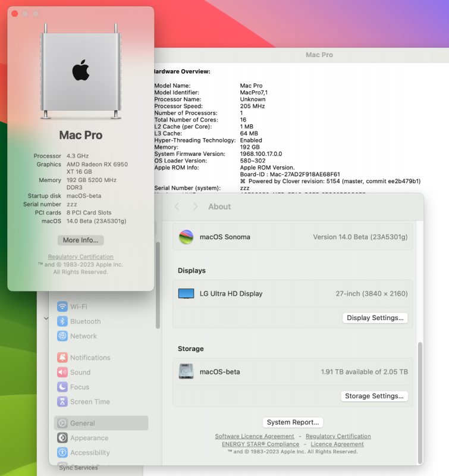449x476 pixels.
Task: Click the Mac Pro tower image
Action: pyautogui.click(x=81, y=71)
